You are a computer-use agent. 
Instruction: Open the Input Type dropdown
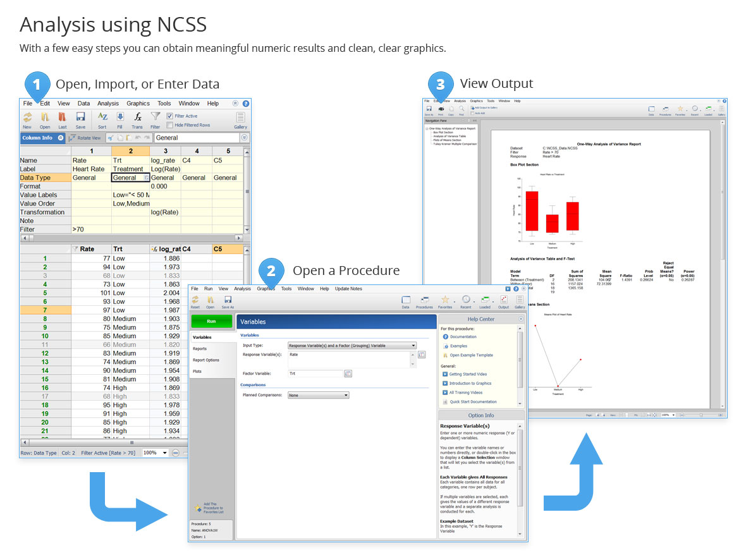(x=412, y=344)
